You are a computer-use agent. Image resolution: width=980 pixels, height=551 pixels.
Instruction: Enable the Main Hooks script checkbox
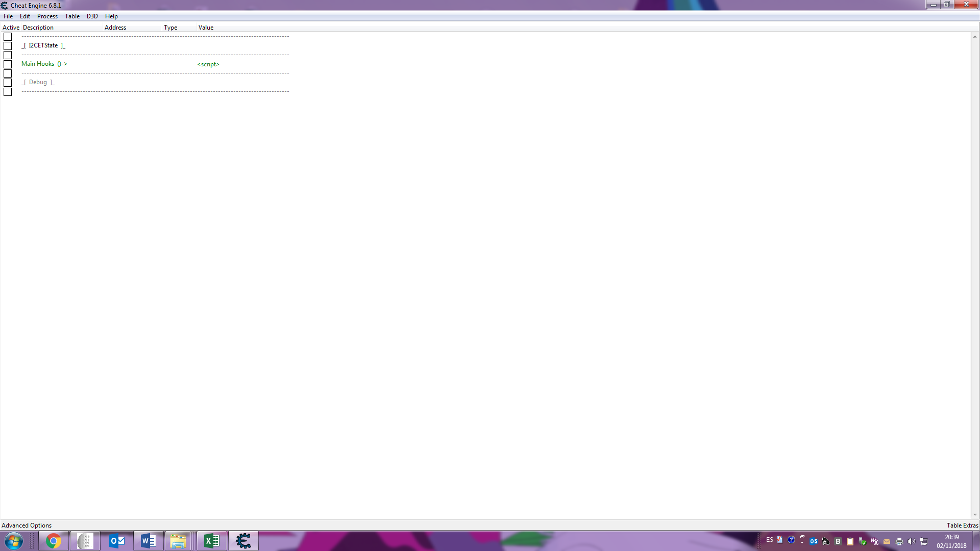pyautogui.click(x=8, y=64)
